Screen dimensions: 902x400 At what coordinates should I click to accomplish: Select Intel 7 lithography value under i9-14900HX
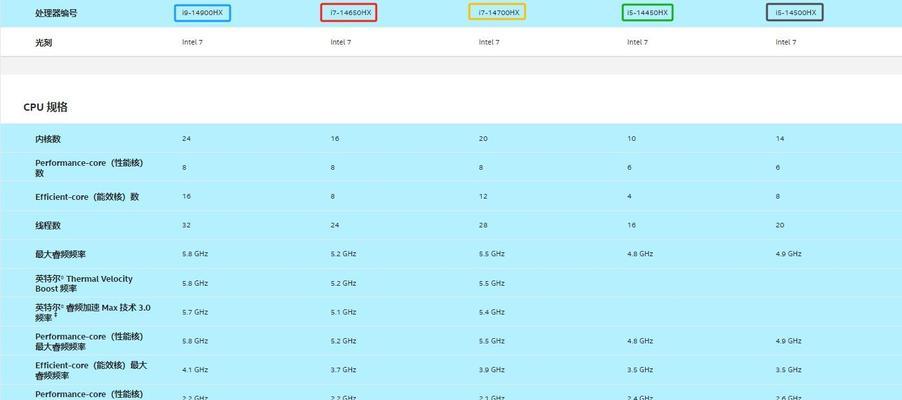[192, 42]
